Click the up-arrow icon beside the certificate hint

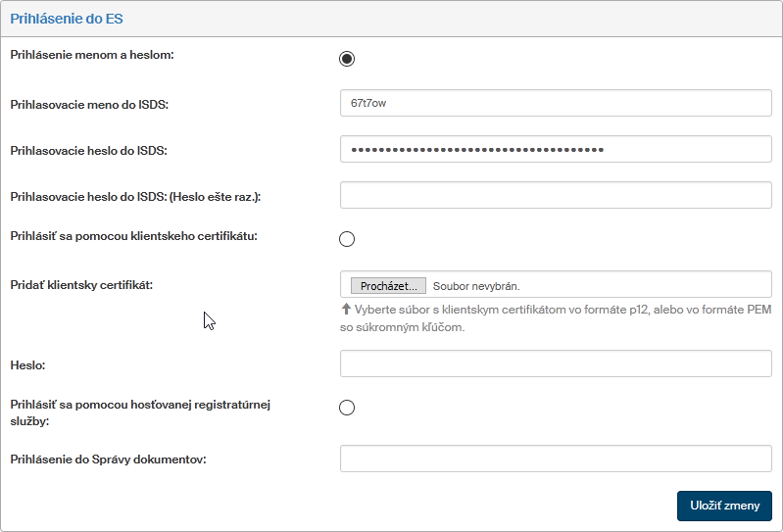coord(346,311)
